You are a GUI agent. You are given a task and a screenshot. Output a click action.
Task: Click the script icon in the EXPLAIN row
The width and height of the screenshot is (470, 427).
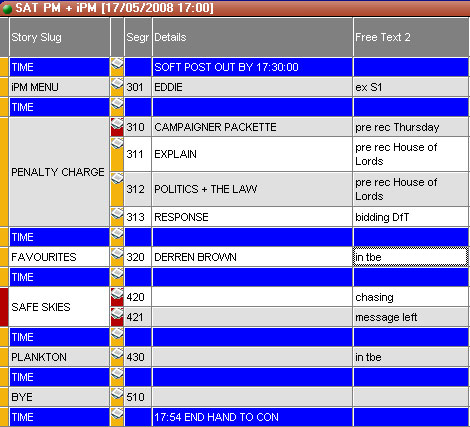(117, 154)
